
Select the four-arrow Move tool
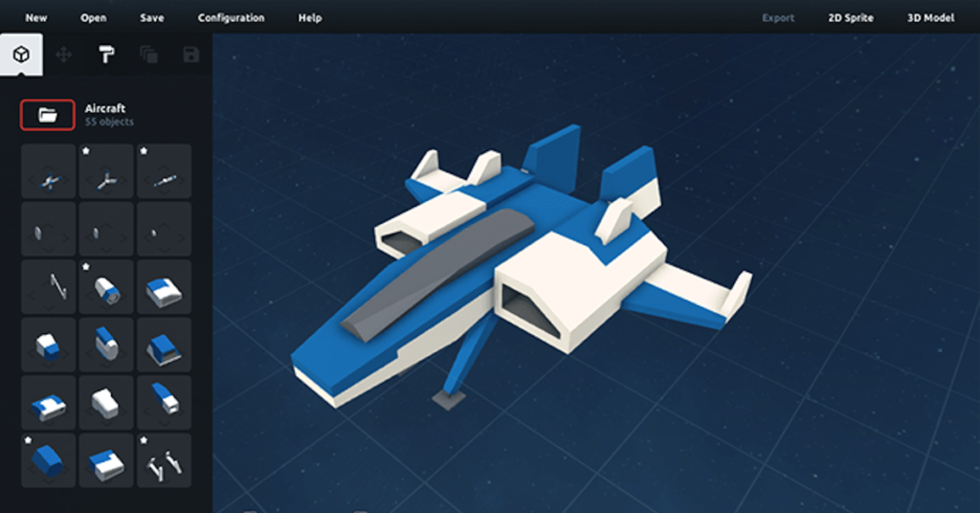(64, 55)
